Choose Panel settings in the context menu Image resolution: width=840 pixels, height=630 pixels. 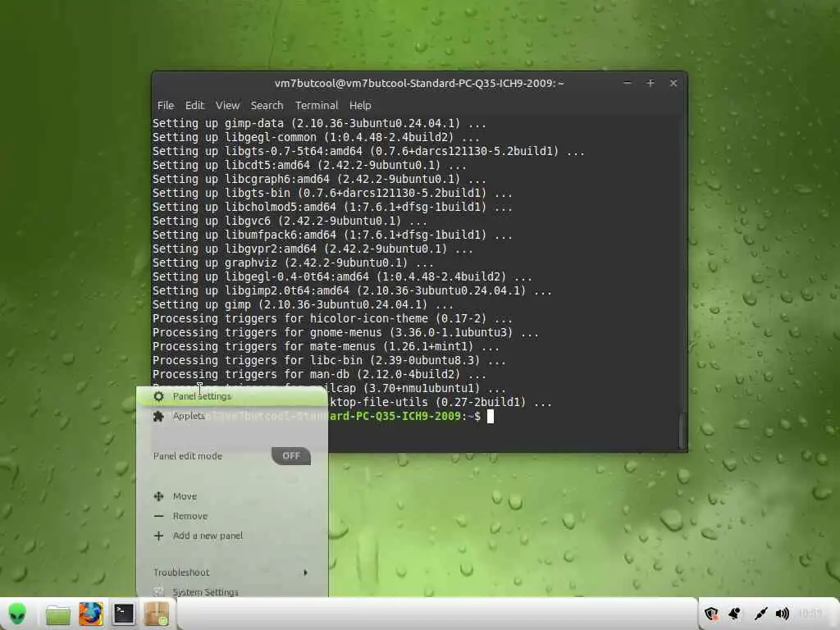coord(231,396)
